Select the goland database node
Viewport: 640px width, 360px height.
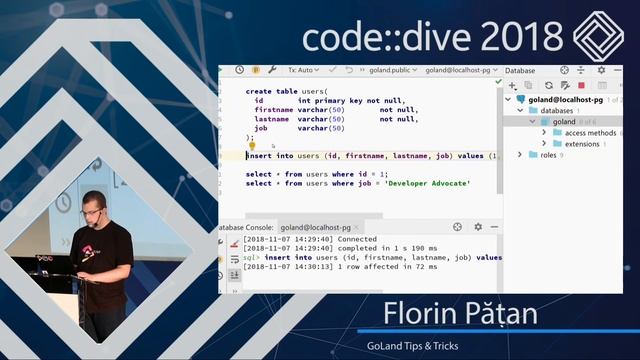tap(564, 122)
